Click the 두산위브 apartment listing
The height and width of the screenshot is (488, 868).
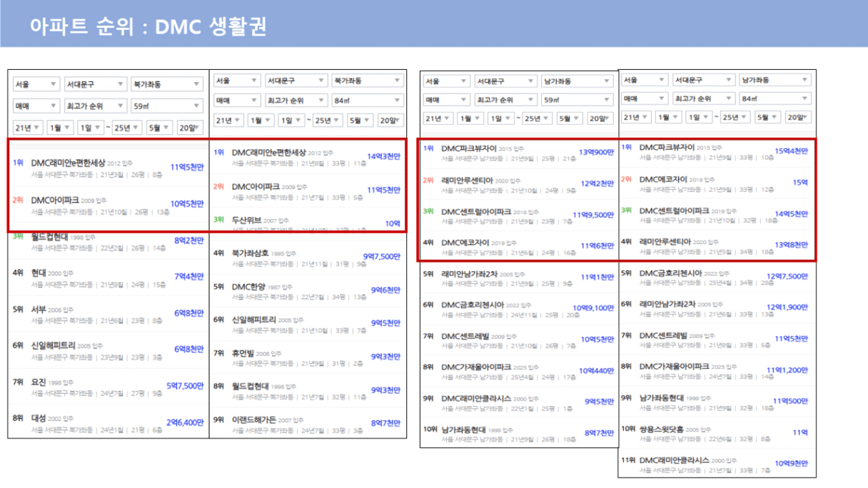click(247, 220)
